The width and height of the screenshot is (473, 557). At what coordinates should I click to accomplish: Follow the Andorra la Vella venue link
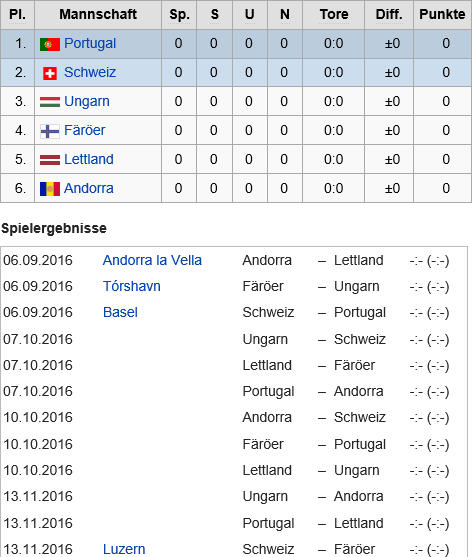click(152, 260)
